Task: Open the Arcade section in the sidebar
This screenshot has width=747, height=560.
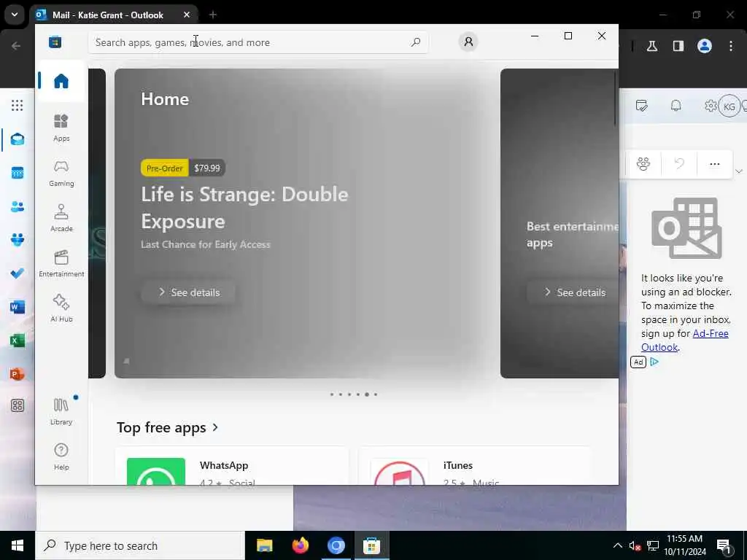Action: pyautogui.click(x=61, y=218)
